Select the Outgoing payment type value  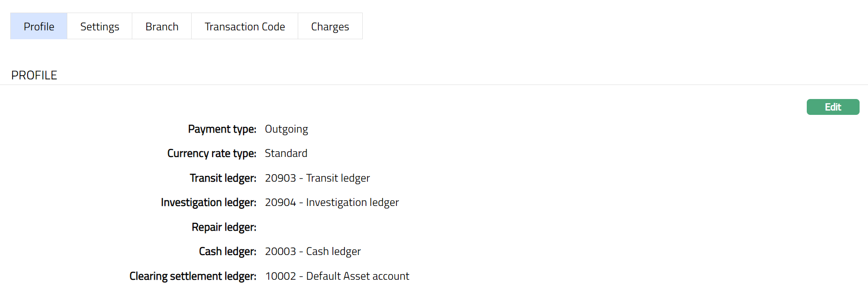(286, 129)
